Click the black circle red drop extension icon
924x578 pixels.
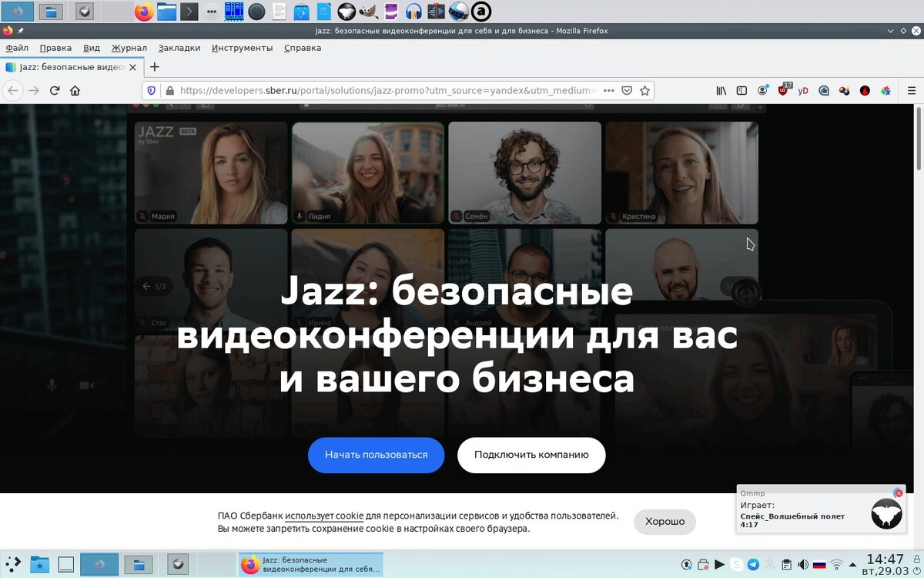(865, 90)
